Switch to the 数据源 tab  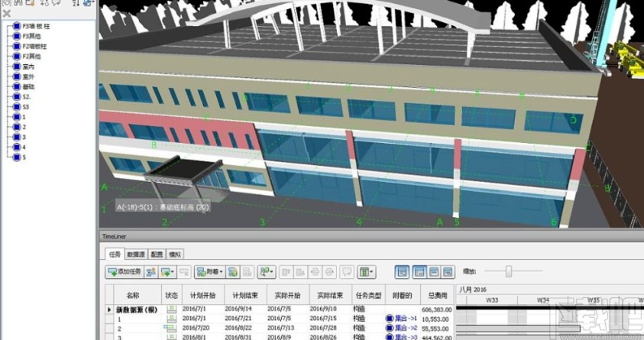(x=136, y=254)
